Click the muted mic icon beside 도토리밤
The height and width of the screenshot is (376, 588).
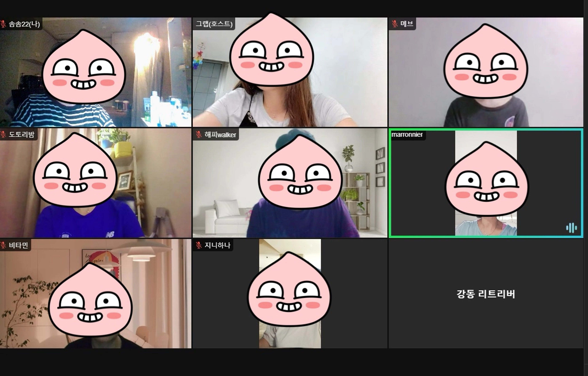tap(3, 134)
